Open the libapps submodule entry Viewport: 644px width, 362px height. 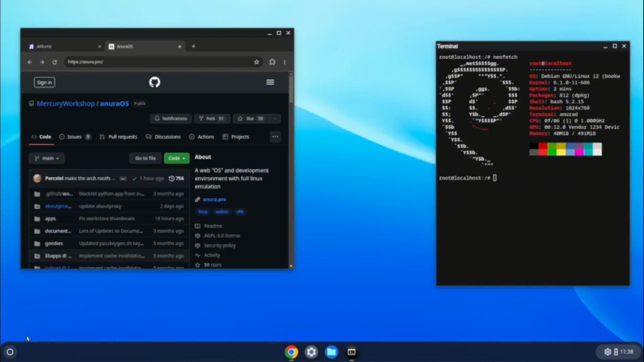(x=58, y=256)
